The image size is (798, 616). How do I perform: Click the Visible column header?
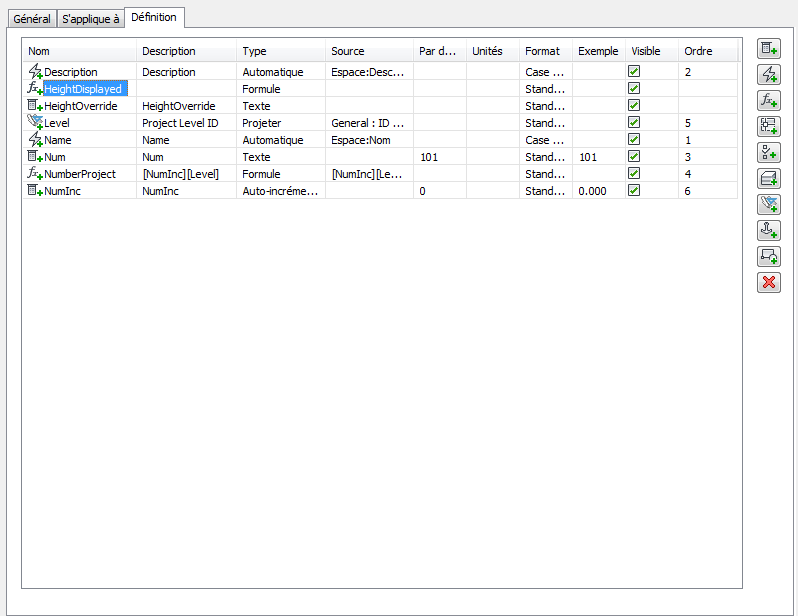click(652, 51)
